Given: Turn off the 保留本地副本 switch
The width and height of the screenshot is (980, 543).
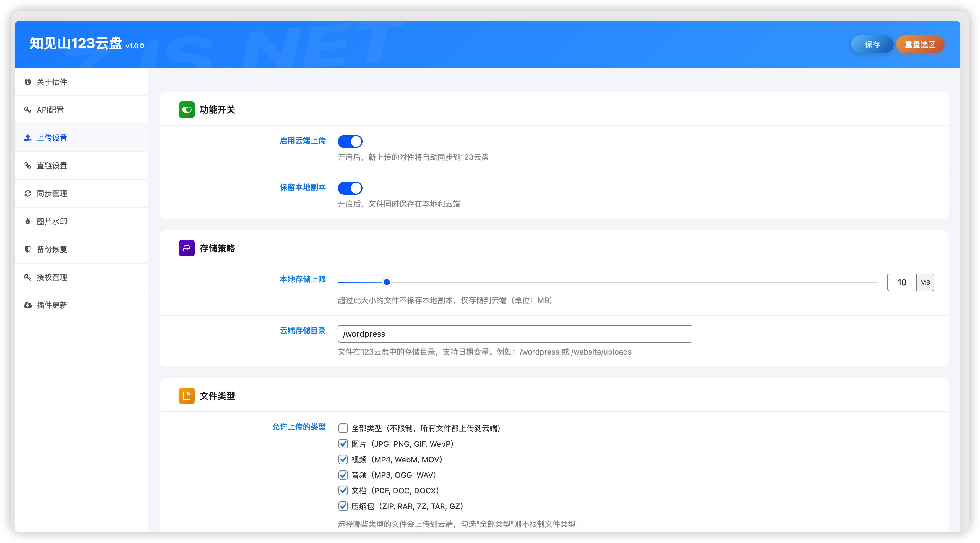Looking at the screenshot, I should point(350,188).
